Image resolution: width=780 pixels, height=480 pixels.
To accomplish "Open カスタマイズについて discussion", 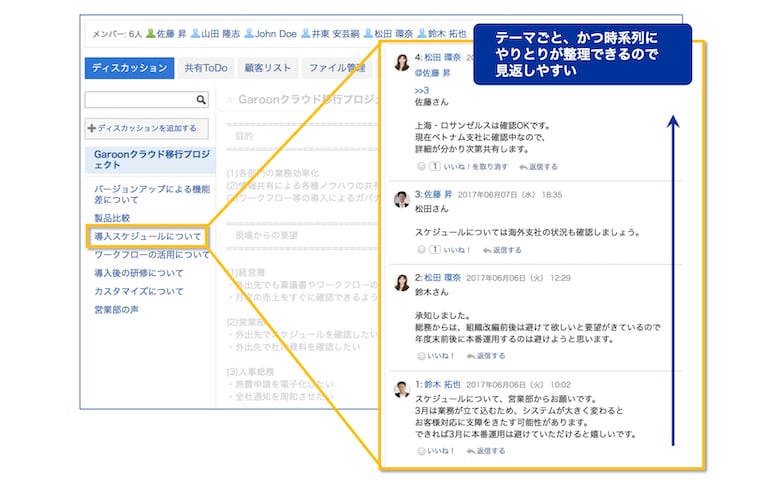I will [x=139, y=291].
